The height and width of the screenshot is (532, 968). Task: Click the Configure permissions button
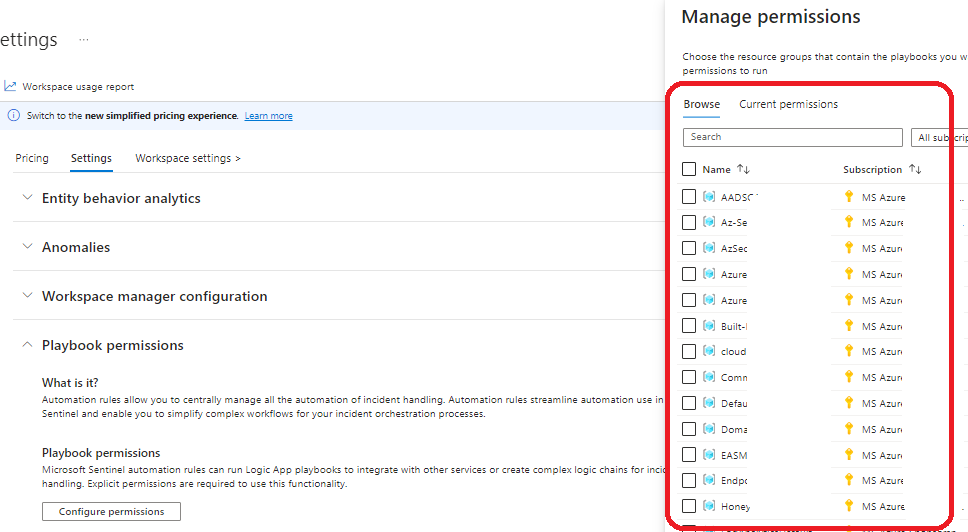111,512
